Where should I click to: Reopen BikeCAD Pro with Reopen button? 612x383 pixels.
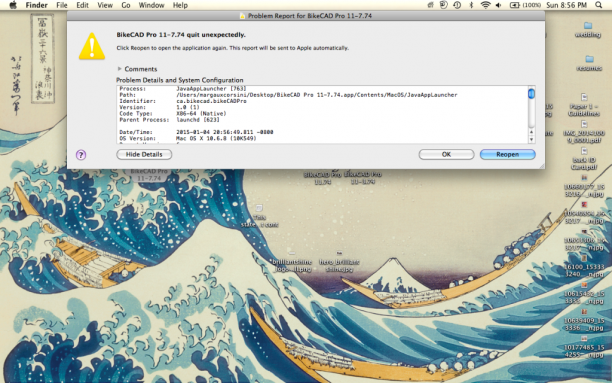[x=507, y=154]
